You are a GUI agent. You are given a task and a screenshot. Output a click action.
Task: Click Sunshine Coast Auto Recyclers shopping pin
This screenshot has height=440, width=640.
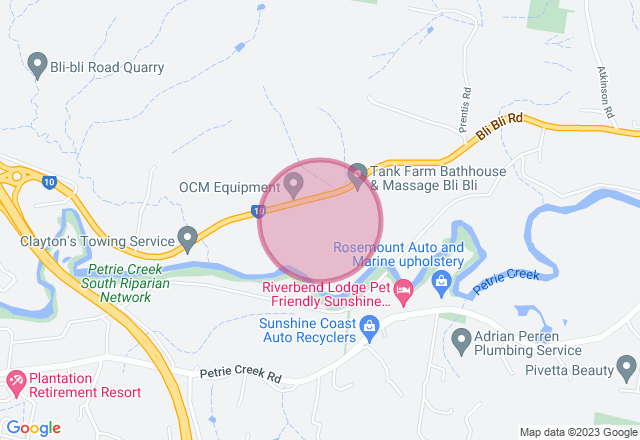pos(370,329)
